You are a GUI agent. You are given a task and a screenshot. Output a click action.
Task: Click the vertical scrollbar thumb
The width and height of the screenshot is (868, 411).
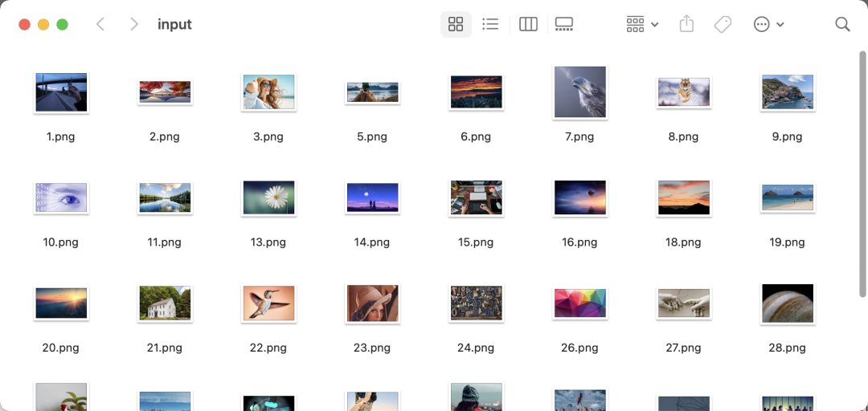click(862, 174)
